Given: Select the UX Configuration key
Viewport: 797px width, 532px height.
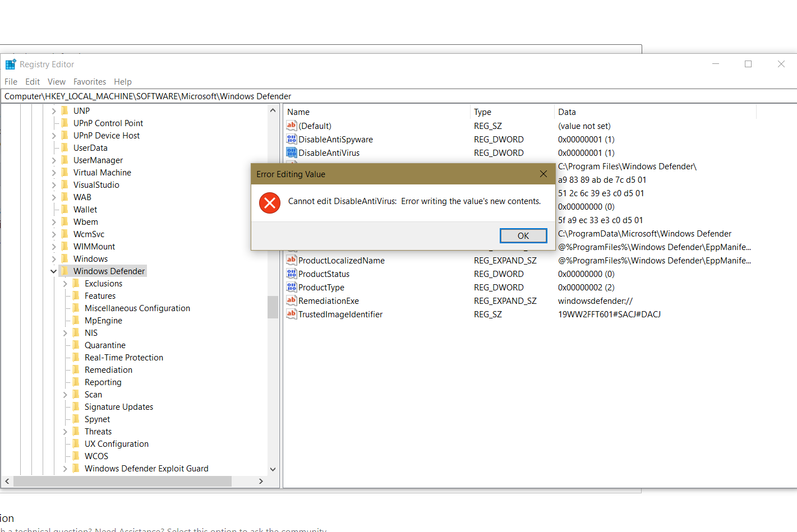Looking at the screenshot, I should [x=117, y=443].
